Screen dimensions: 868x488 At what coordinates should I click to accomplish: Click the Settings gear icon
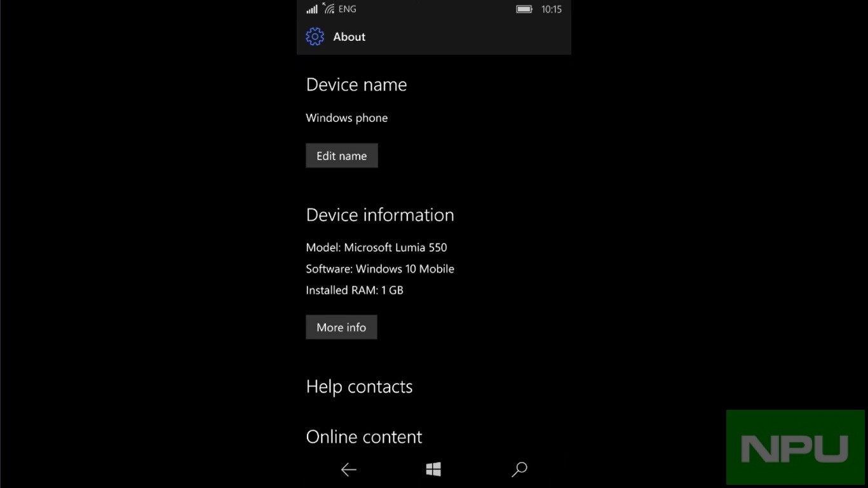coord(315,37)
